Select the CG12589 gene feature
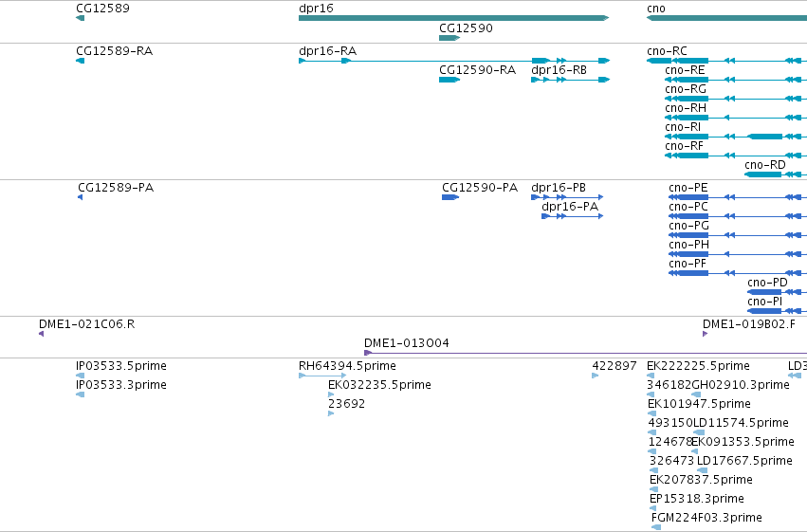The width and height of the screenshot is (807, 532). (x=80, y=18)
